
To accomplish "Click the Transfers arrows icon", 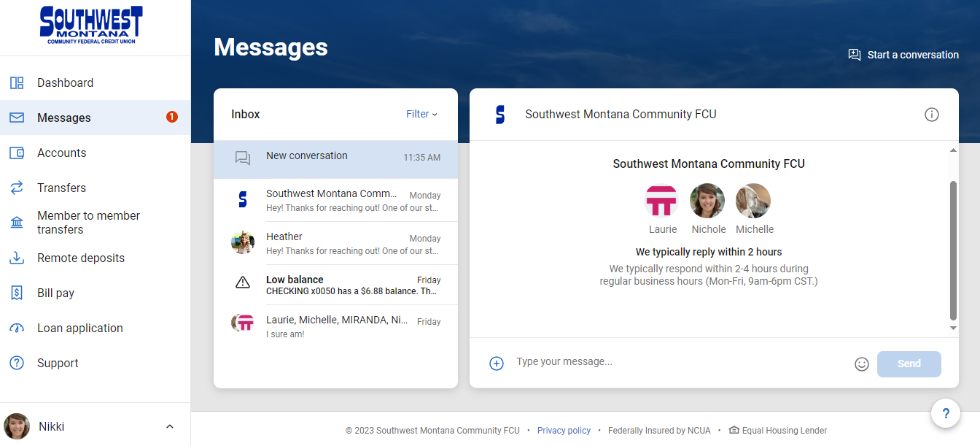I will tap(17, 188).
